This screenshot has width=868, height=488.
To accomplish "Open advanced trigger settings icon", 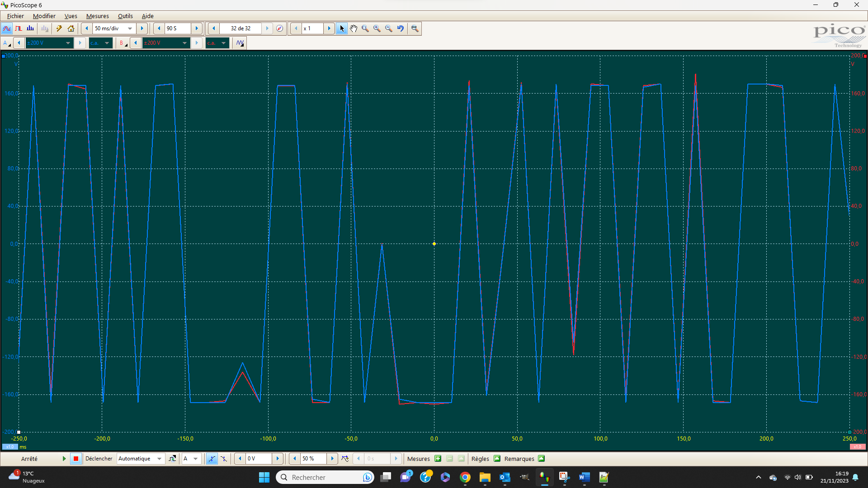I will tap(172, 459).
